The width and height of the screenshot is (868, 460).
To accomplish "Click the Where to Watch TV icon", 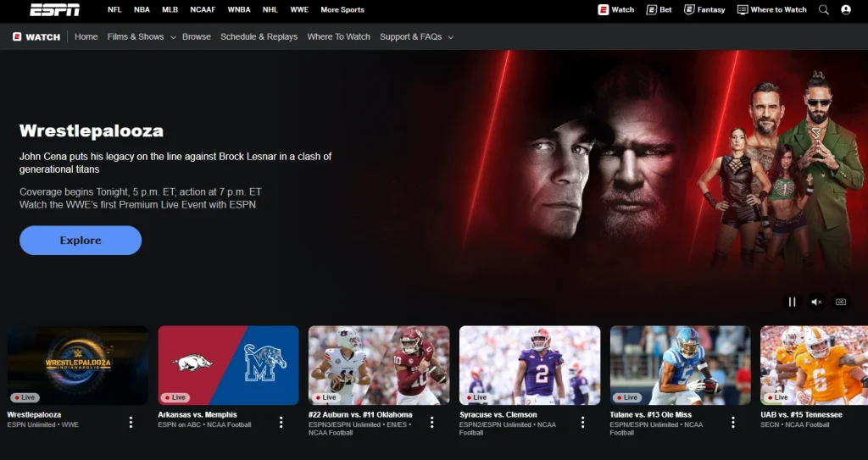I will (x=743, y=9).
